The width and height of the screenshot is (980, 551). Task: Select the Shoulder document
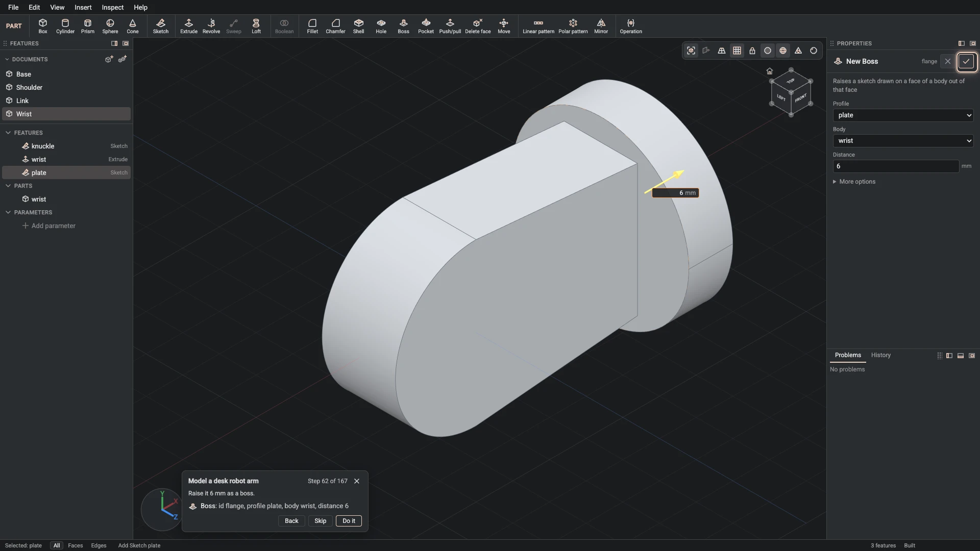point(66,87)
